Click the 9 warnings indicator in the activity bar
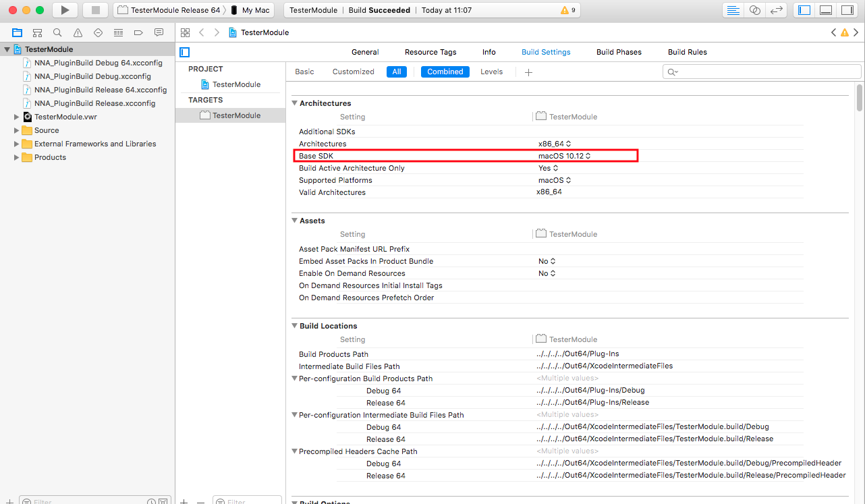The width and height of the screenshot is (865, 504). pyautogui.click(x=568, y=10)
